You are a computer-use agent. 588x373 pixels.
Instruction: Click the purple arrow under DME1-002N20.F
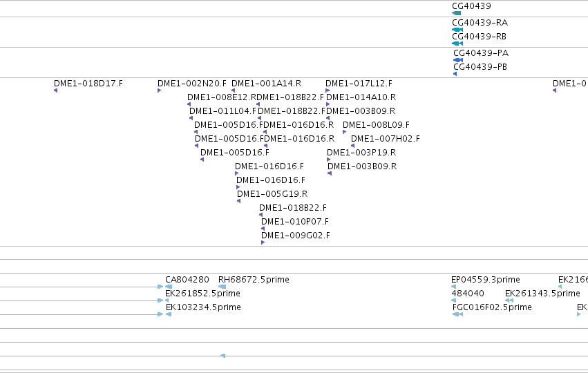pos(159,90)
